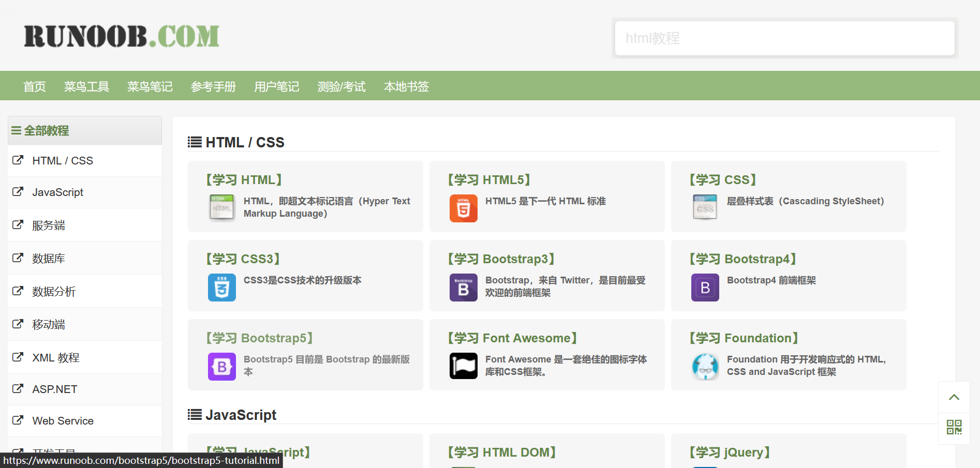Click external-link icon beside ASP.NET

(x=18, y=389)
